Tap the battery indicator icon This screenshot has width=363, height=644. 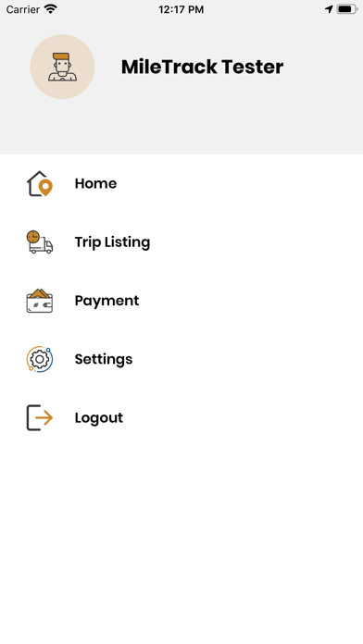pyautogui.click(x=347, y=9)
